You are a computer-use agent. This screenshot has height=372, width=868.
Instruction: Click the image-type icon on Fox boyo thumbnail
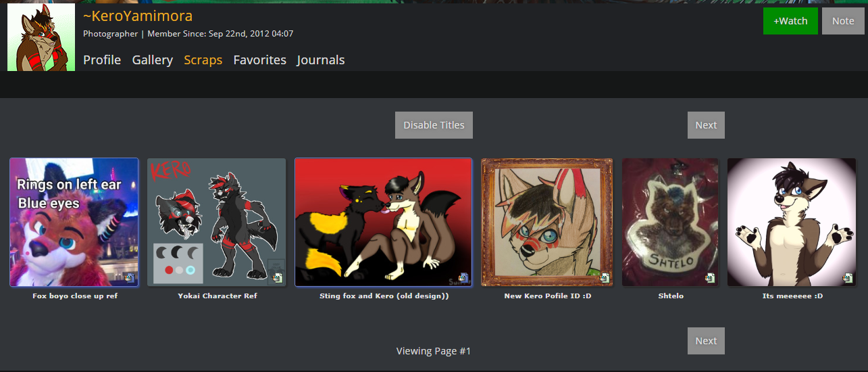(129, 277)
